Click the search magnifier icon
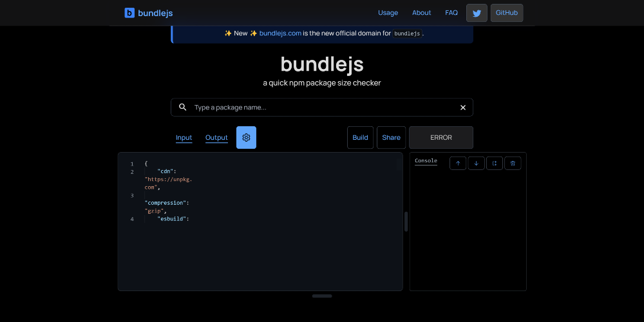This screenshot has height=322, width=644. click(183, 108)
